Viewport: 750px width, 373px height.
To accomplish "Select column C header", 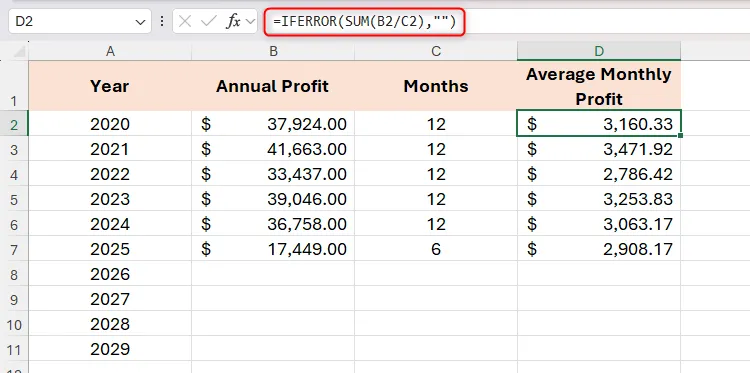I will tap(436, 51).
